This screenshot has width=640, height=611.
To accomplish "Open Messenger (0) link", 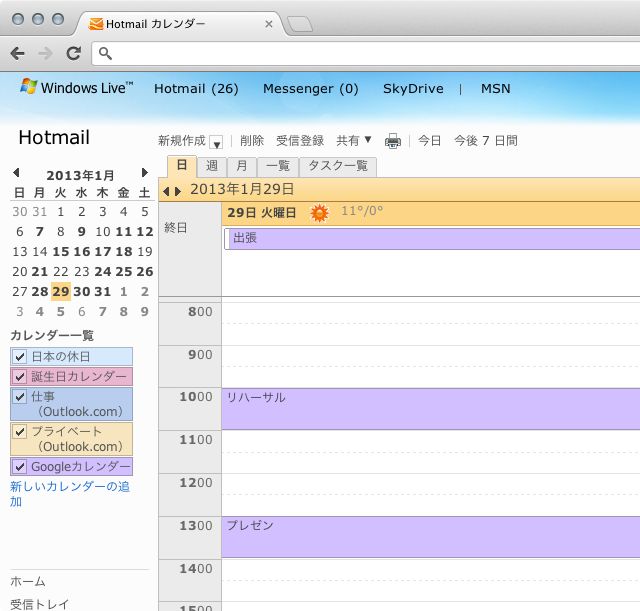I will 311,89.
